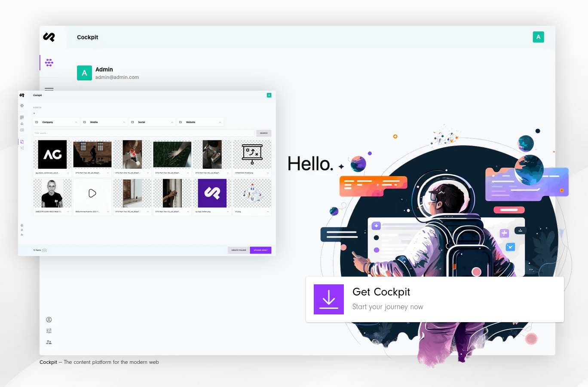Click the Cockpit logo in the top-left corner
The image size is (588, 387).
coord(49,37)
